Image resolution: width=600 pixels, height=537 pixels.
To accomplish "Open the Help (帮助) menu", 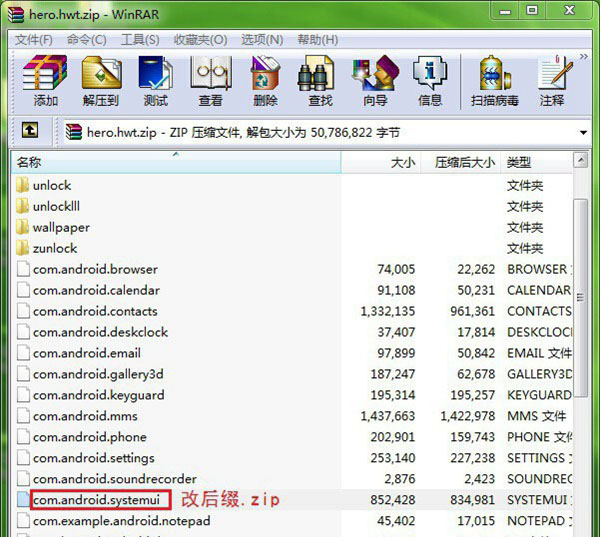I will pyautogui.click(x=318, y=40).
